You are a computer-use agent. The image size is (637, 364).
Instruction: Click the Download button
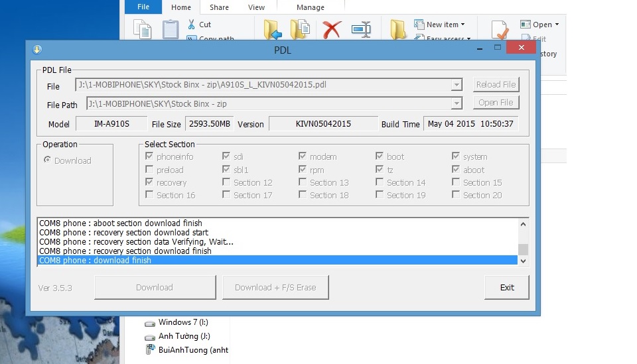(x=155, y=287)
